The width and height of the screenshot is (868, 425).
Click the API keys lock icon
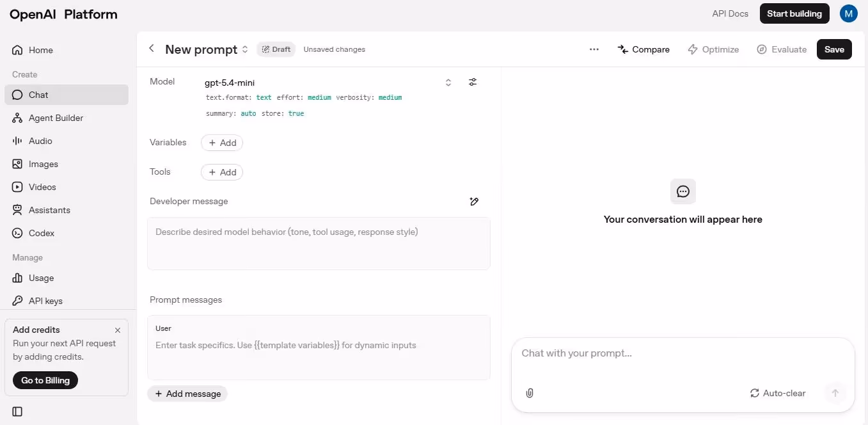point(17,301)
